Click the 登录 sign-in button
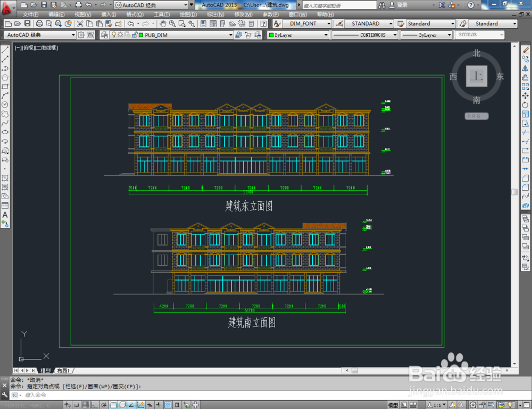The image size is (532, 409). pyautogui.click(x=398, y=5)
